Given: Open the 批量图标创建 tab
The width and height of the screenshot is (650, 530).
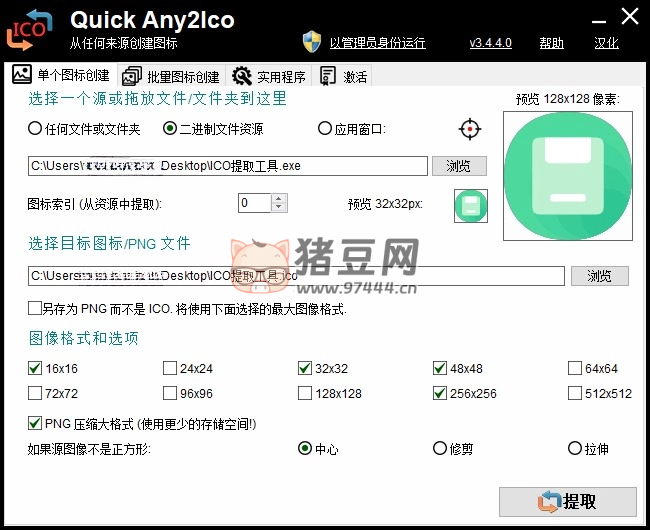Looking at the screenshot, I should 172,76.
